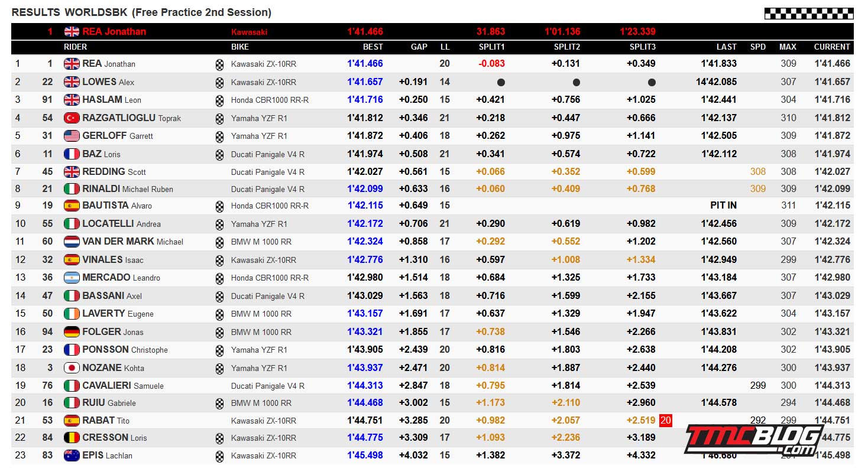Select the chequered flag icon in RUIU row

tap(220, 404)
